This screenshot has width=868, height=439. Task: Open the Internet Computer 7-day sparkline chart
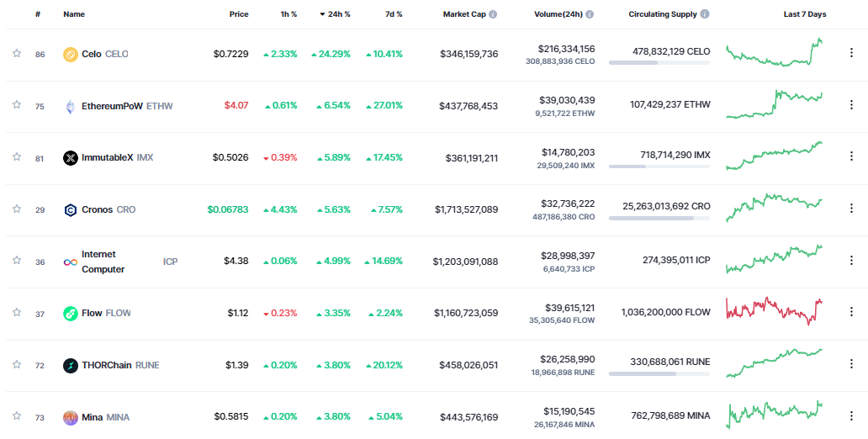coord(775,259)
